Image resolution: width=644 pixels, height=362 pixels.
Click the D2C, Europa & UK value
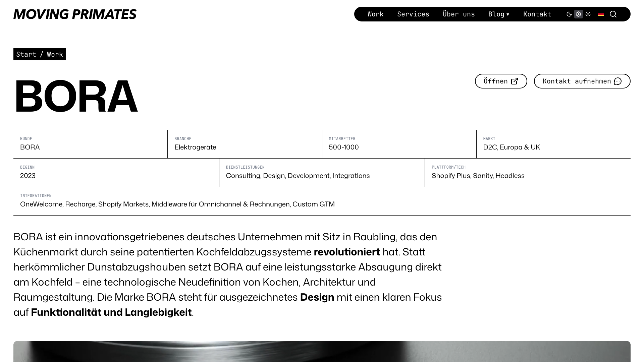[512, 147]
